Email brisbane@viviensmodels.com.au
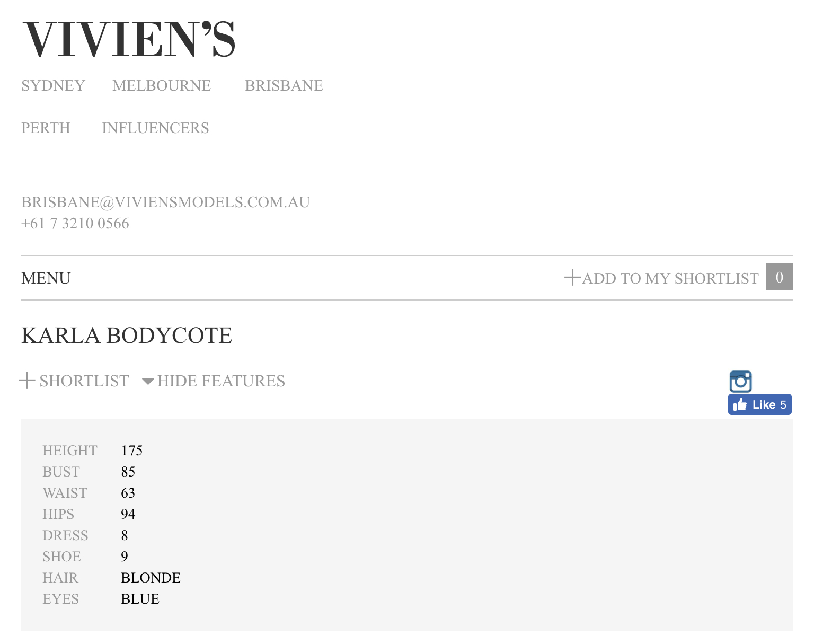This screenshot has height=644, width=814. click(165, 202)
